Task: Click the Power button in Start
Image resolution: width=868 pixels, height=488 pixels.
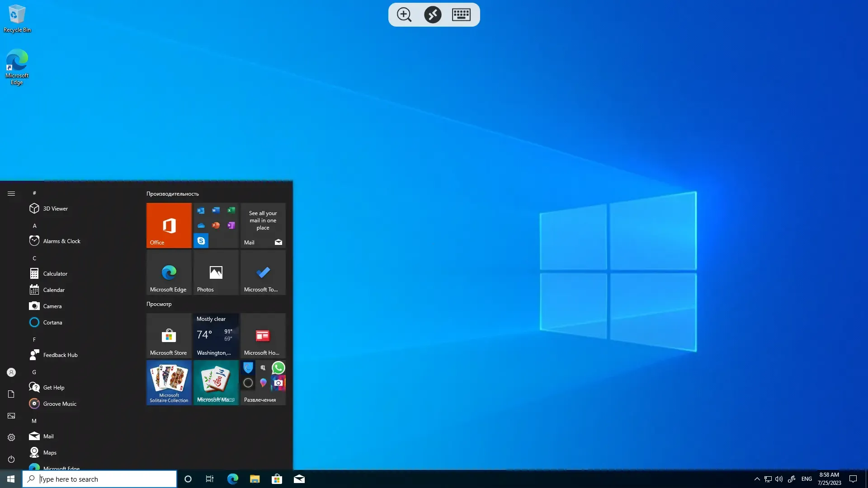Action: coord(11,459)
